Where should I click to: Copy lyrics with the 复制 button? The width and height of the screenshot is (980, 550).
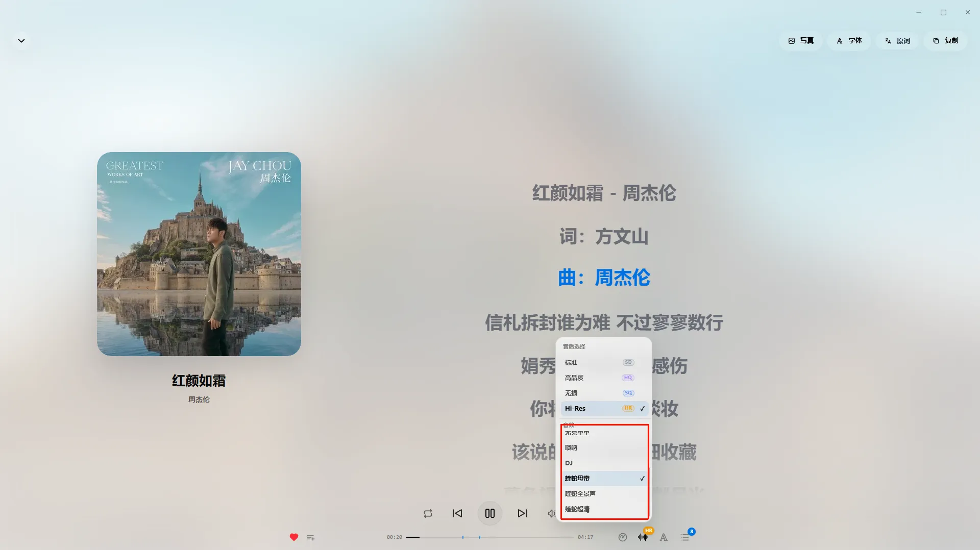point(945,41)
